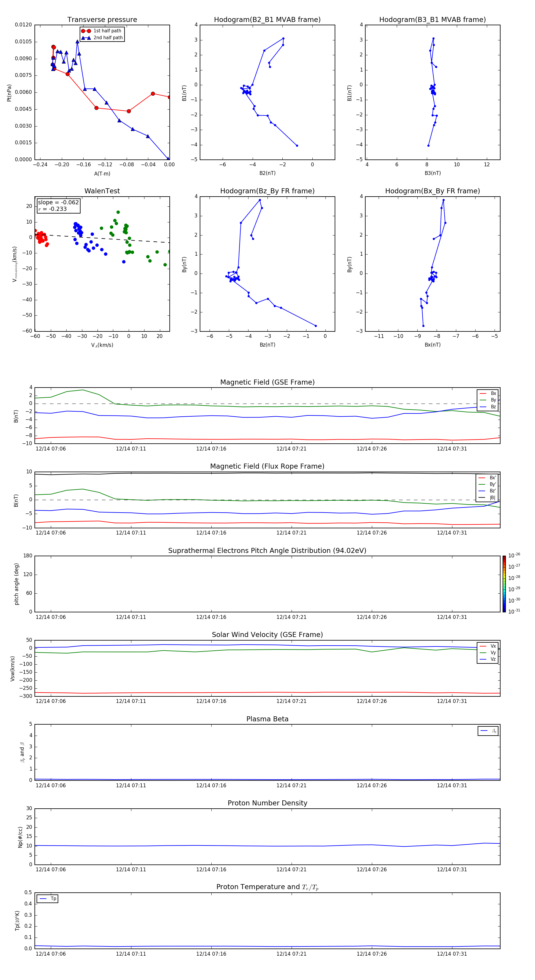This screenshot has width=535, height=980.
Task: Click the '12/14 07:16' tick in GSE magnetic panel
Action: pyautogui.click(x=211, y=449)
